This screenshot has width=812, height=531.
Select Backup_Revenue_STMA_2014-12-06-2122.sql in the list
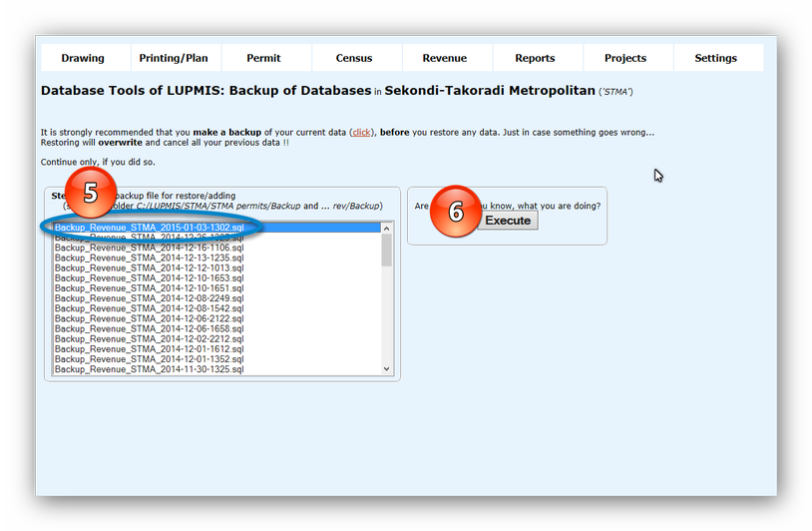(217, 318)
